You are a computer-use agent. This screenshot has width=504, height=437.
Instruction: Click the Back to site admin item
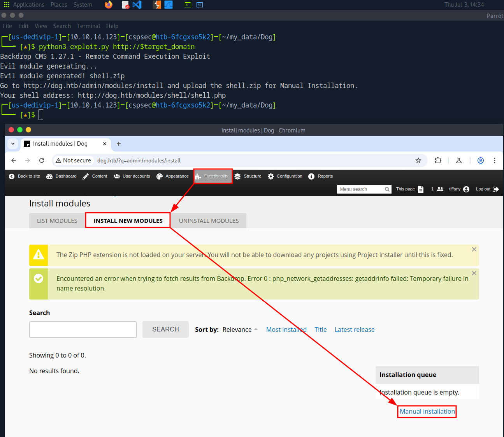point(25,176)
